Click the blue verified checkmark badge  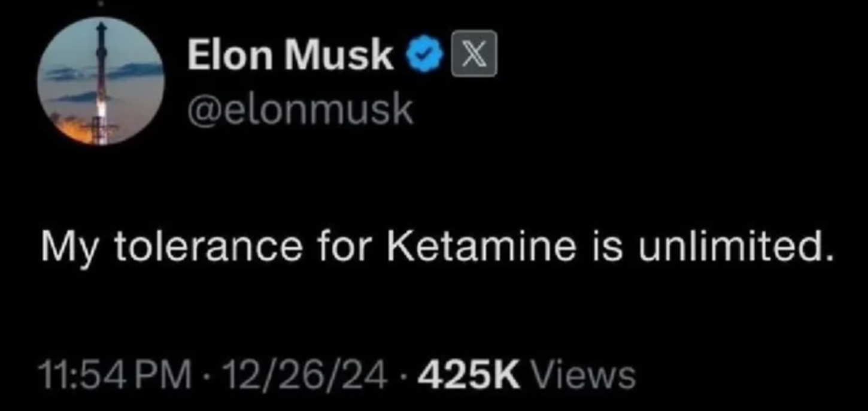click(424, 56)
